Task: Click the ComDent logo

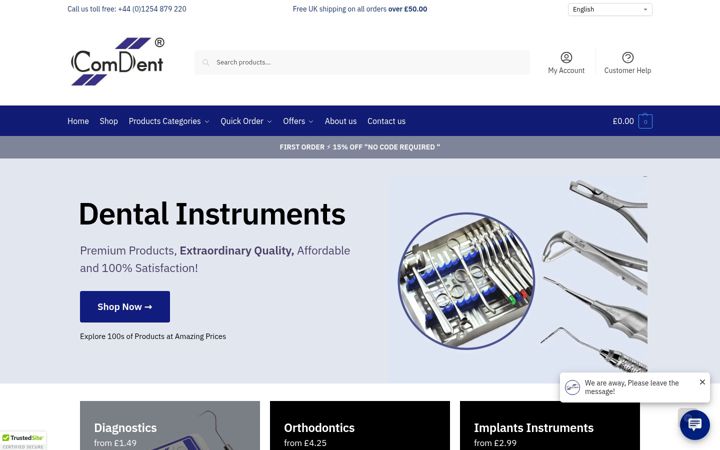Action: 118,62
